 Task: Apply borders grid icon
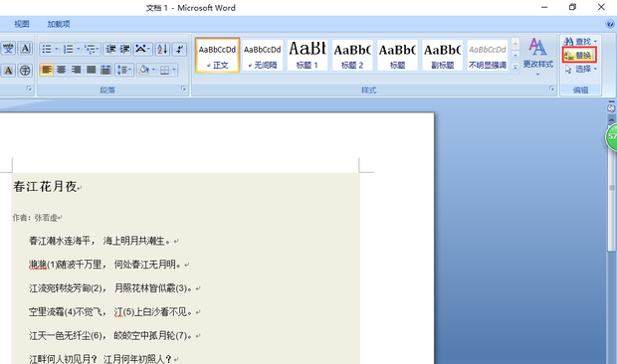[x=164, y=70]
